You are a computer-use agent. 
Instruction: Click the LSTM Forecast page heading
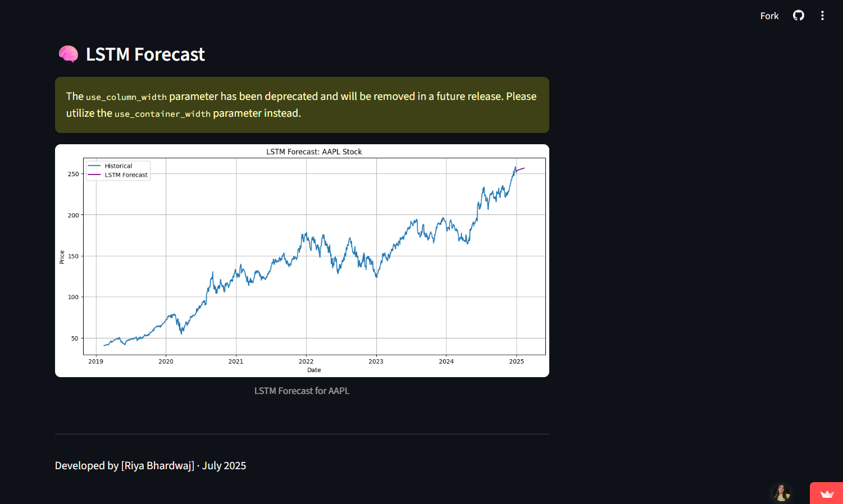point(145,54)
